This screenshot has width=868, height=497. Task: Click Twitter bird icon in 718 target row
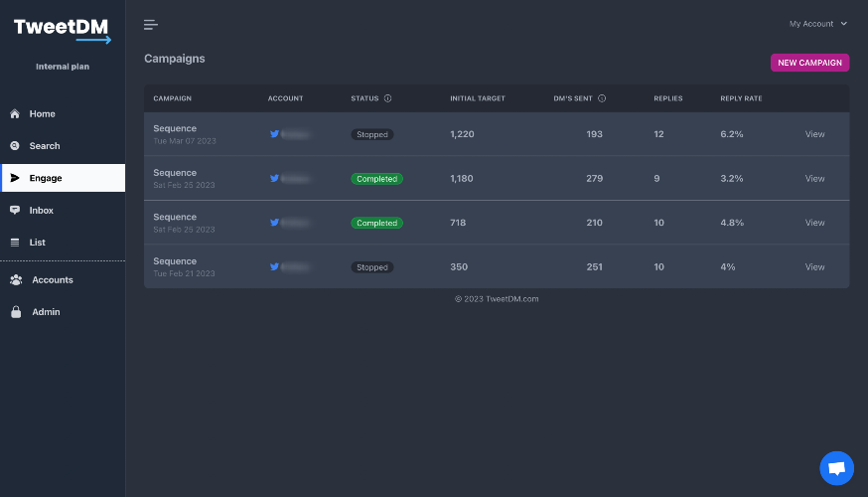point(274,223)
